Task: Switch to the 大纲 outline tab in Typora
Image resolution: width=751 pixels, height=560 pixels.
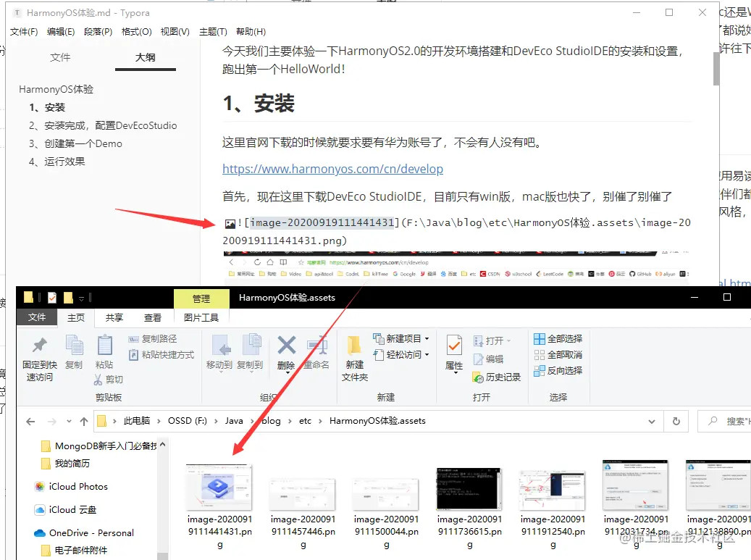Action: pos(145,57)
